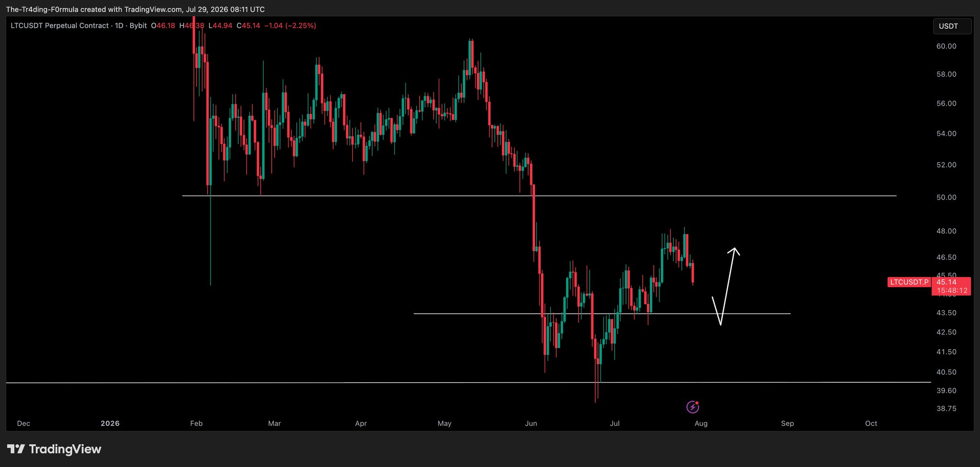The image size is (980, 467).
Task: Click the open value O46.18
Action: (163, 25)
